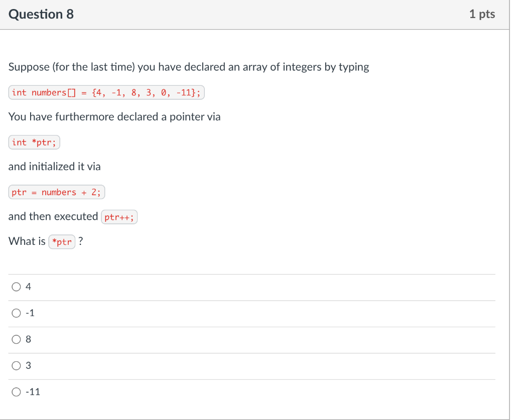This screenshot has height=420, width=514.
Task: Mark 8 as the answer
Action: pyautogui.click(x=16, y=339)
